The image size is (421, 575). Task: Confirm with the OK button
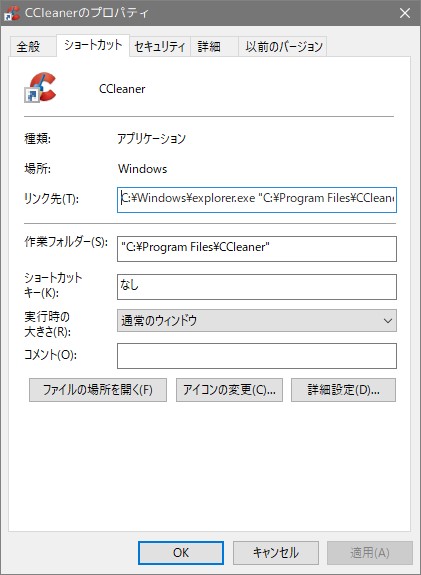[x=181, y=553]
